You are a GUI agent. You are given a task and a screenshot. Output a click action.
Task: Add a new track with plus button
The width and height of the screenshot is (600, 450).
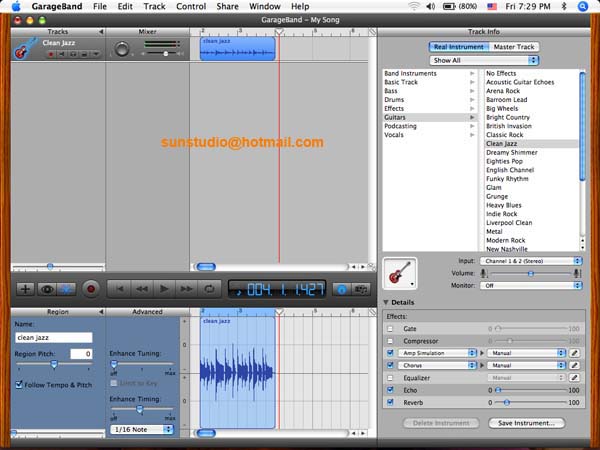tap(26, 289)
